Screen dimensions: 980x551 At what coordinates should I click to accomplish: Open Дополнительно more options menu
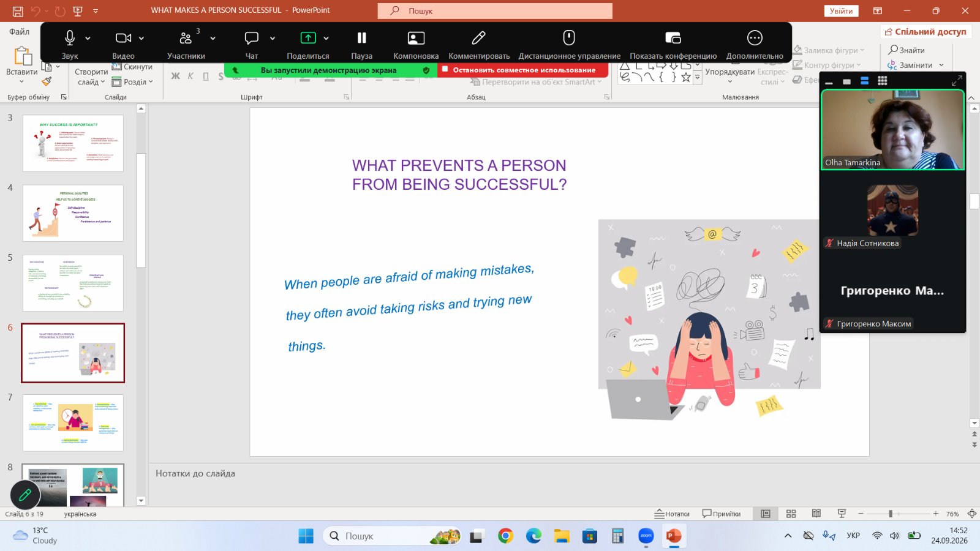click(x=755, y=38)
